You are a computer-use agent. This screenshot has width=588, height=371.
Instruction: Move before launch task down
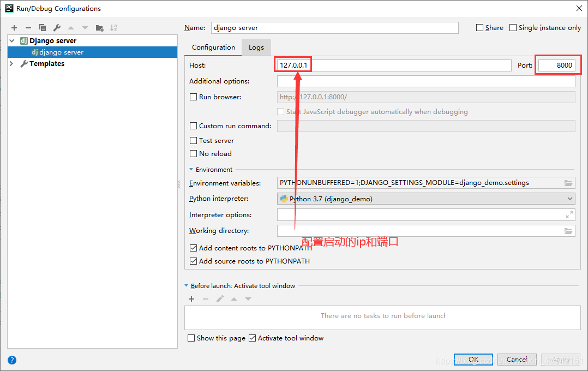click(x=248, y=299)
